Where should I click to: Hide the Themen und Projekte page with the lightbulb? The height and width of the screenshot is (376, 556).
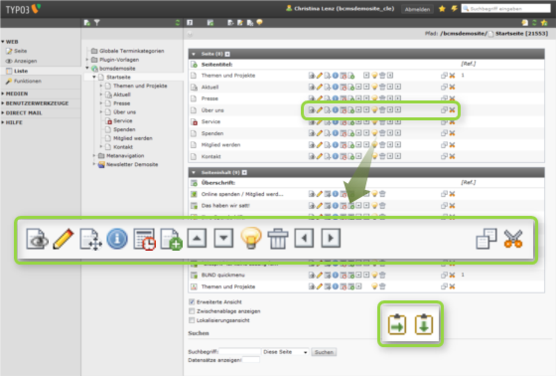click(x=374, y=75)
